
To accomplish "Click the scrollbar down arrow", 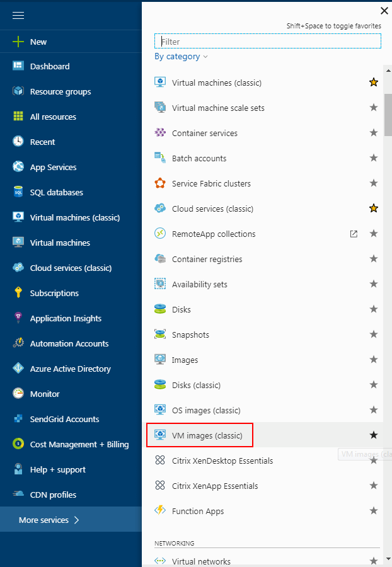I will [388, 559].
